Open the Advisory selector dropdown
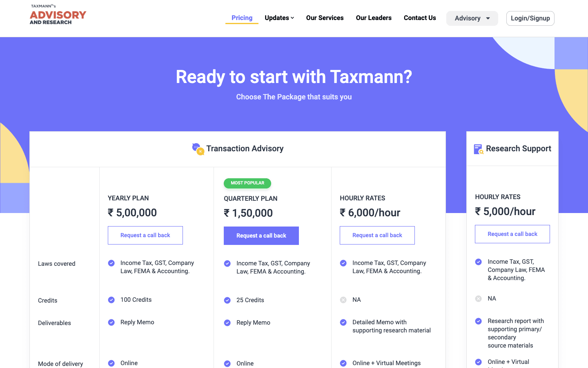The height and width of the screenshot is (368, 588). point(472,18)
